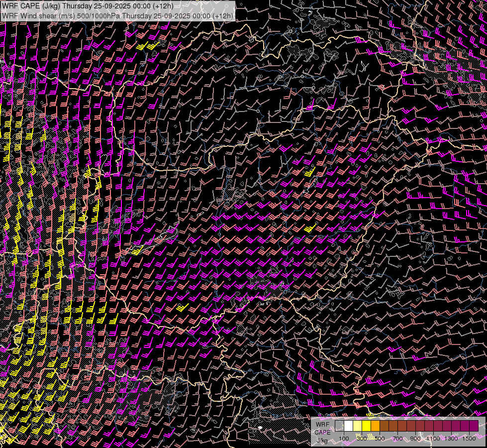Click the WRF CAPE (J/kg) header line
487x448 pixels.
coord(88,6)
